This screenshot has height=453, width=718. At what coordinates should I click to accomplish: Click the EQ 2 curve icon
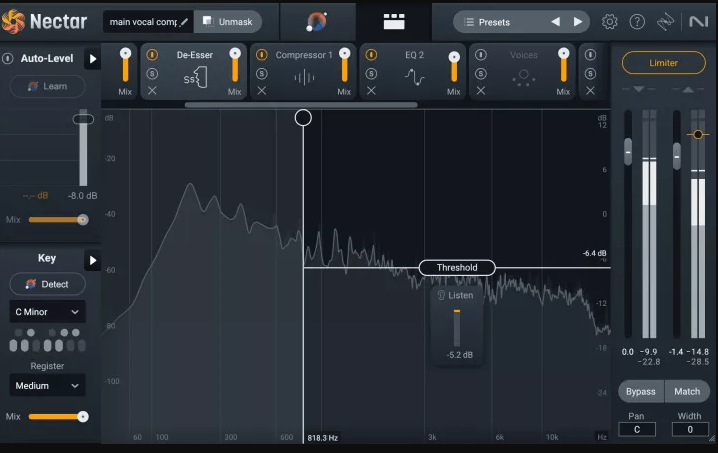[x=414, y=77]
